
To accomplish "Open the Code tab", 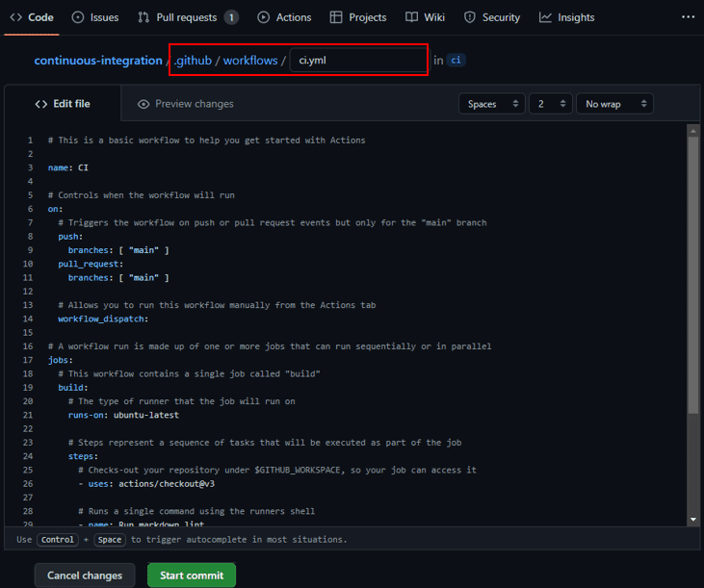I will (x=32, y=17).
